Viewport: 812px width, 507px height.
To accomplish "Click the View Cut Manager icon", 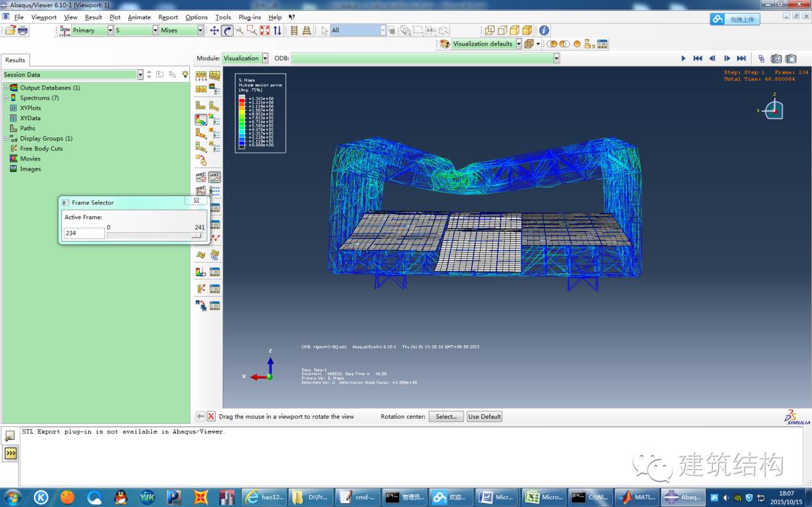I will (215, 272).
